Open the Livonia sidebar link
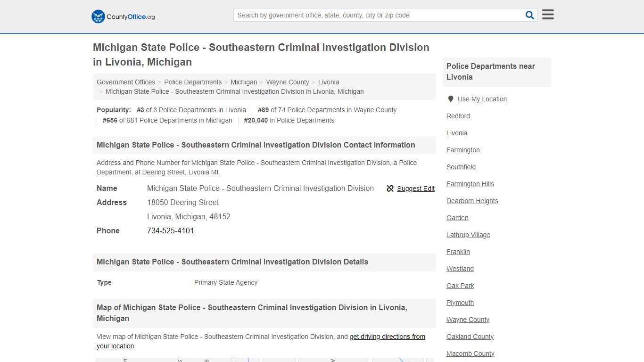The width and height of the screenshot is (644, 362). tap(457, 133)
